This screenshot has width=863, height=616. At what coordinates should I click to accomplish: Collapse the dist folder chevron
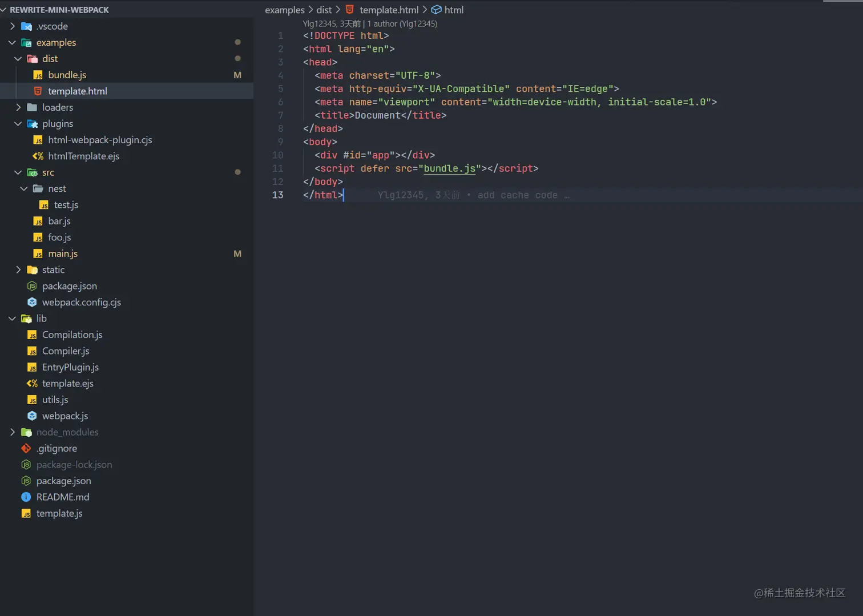tap(18, 59)
